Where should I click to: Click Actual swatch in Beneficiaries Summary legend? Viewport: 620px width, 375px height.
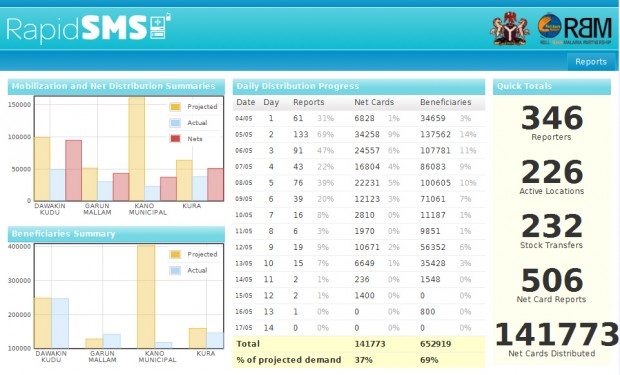[175, 271]
